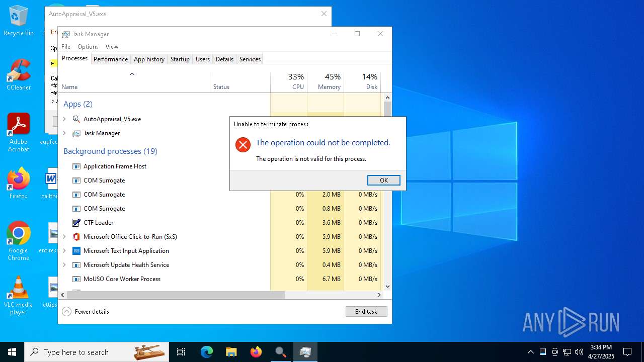Switch to the Performance tab
644x362 pixels.
111,59
